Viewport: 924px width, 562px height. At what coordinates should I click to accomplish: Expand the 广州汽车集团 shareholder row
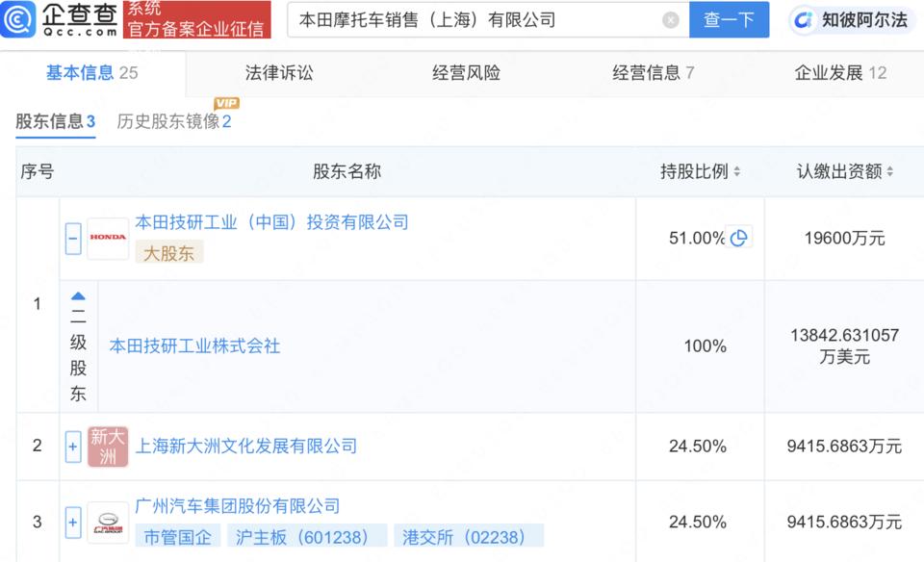coord(73,522)
